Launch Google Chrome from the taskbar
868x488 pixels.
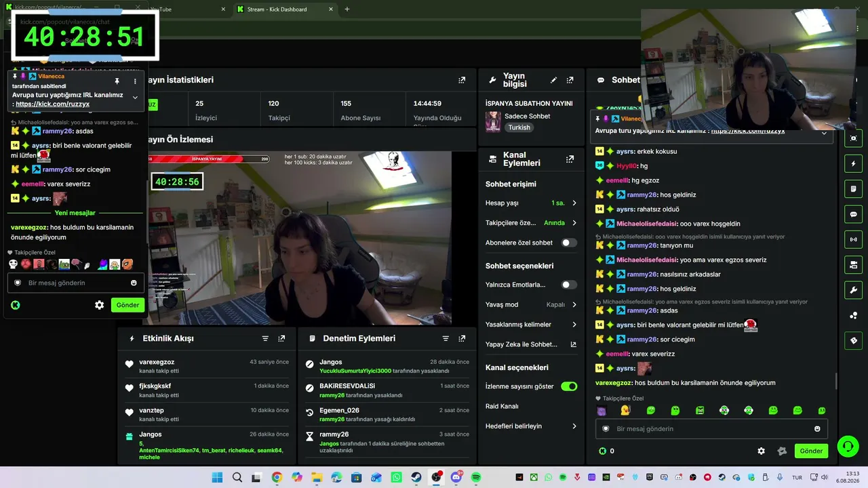coord(277,478)
